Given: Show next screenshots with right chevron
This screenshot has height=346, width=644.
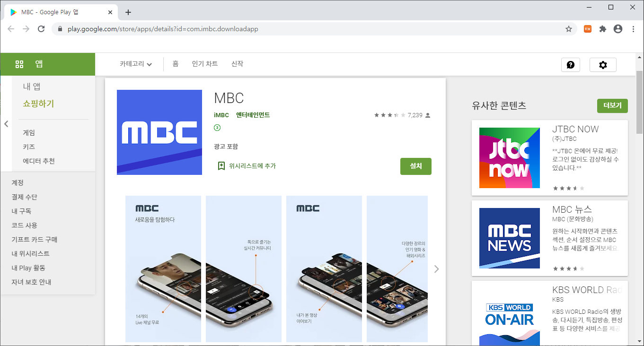Looking at the screenshot, I should (436, 269).
